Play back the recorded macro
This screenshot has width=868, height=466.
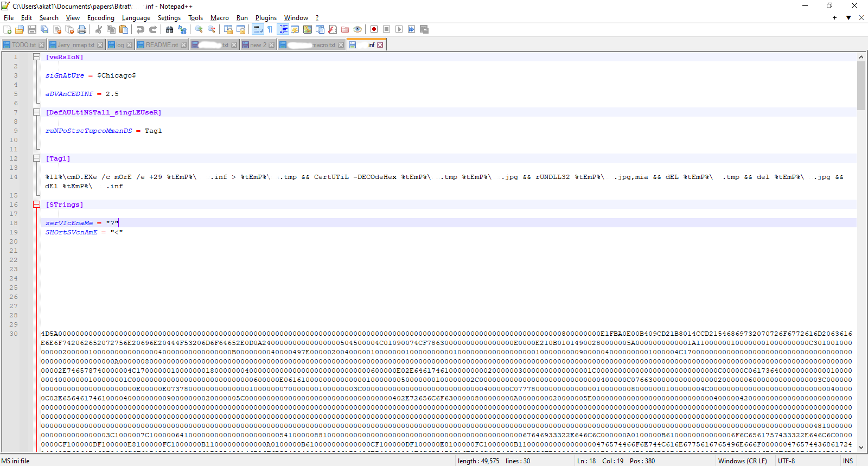pos(399,29)
